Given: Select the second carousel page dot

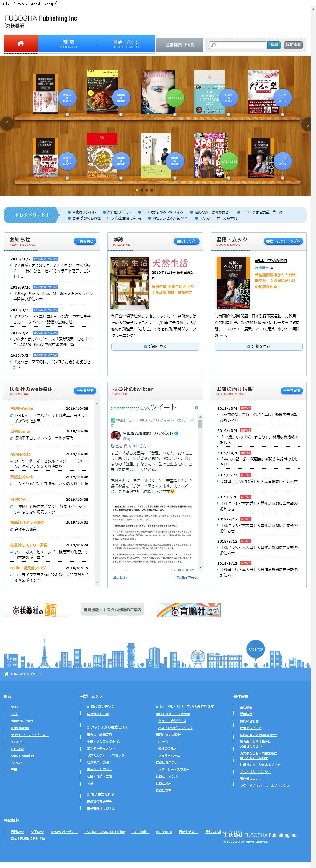Looking at the screenshot, I should [x=142, y=190].
